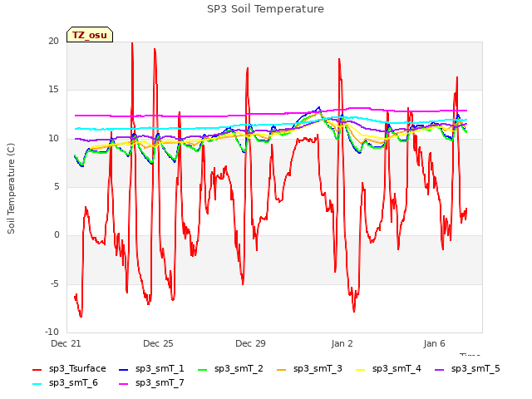Screen dimensions: 532x399
Task: Click the orange sp3_smT_3 legend swatch
Action: point(282,369)
